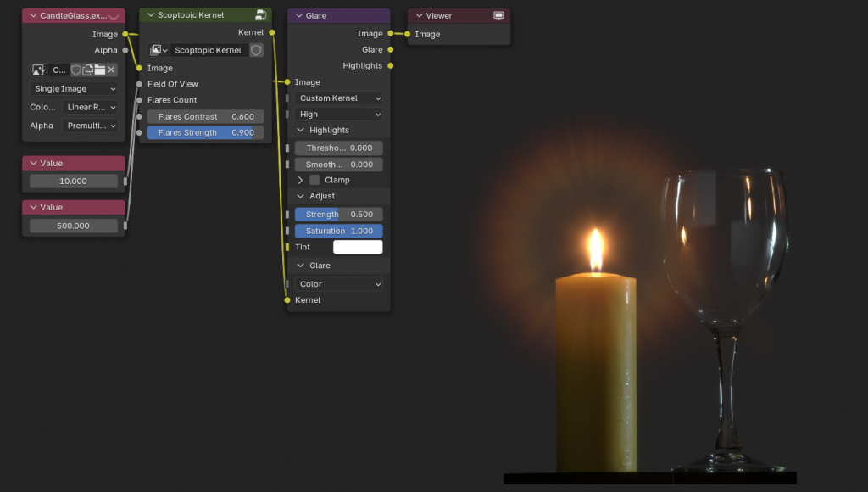Click the 500.000 Value field

(74, 226)
